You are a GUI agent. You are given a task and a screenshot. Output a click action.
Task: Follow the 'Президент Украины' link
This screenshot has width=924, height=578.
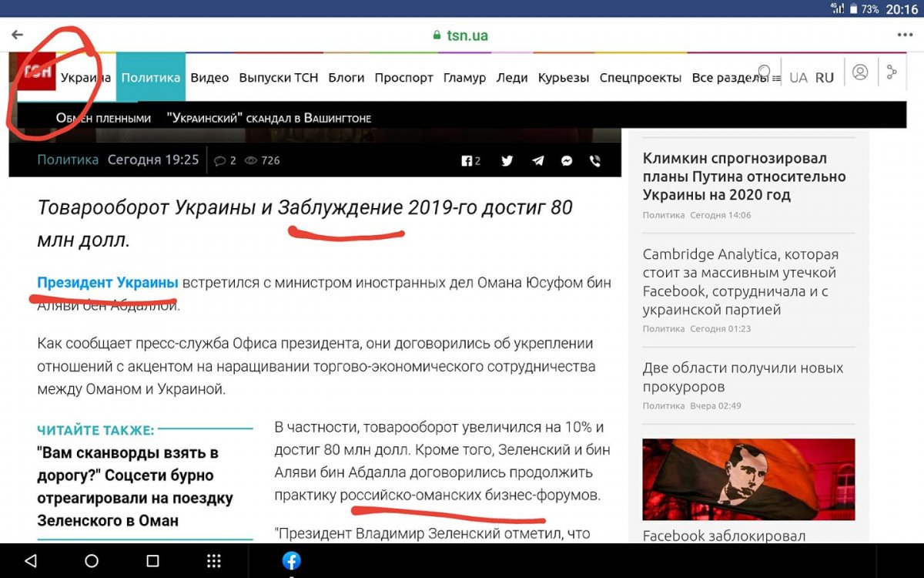108,283
